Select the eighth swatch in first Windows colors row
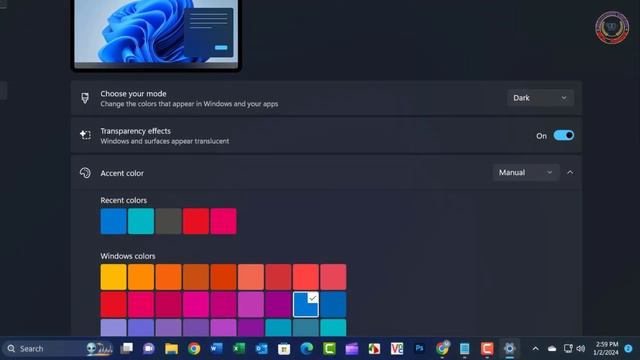Image resolution: width=640 pixels, height=360 pixels. click(x=306, y=277)
